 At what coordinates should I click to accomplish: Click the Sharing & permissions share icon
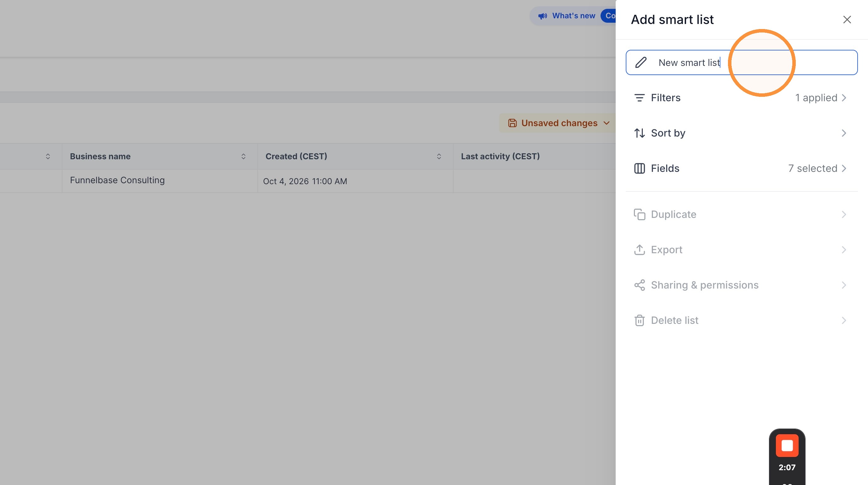tap(639, 285)
